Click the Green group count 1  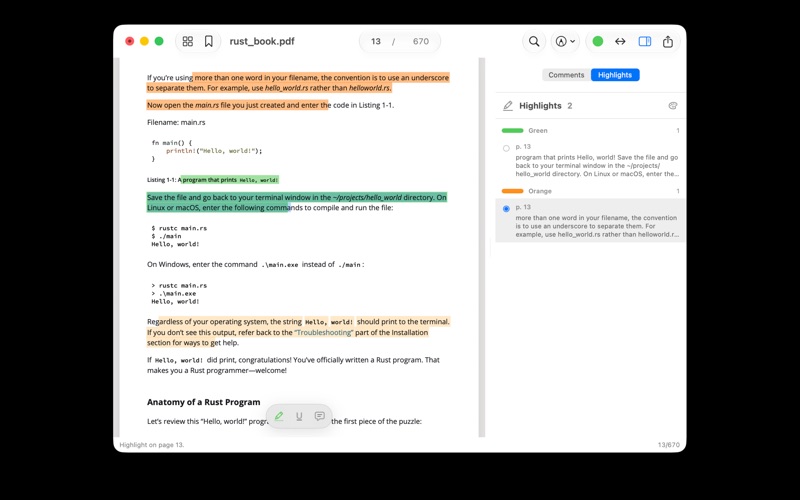click(678, 131)
